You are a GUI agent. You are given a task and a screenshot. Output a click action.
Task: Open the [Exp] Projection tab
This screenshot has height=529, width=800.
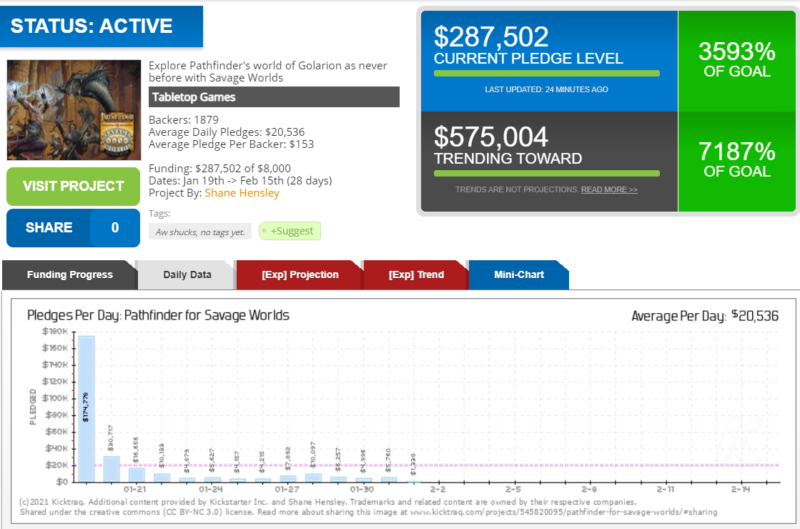(x=299, y=275)
